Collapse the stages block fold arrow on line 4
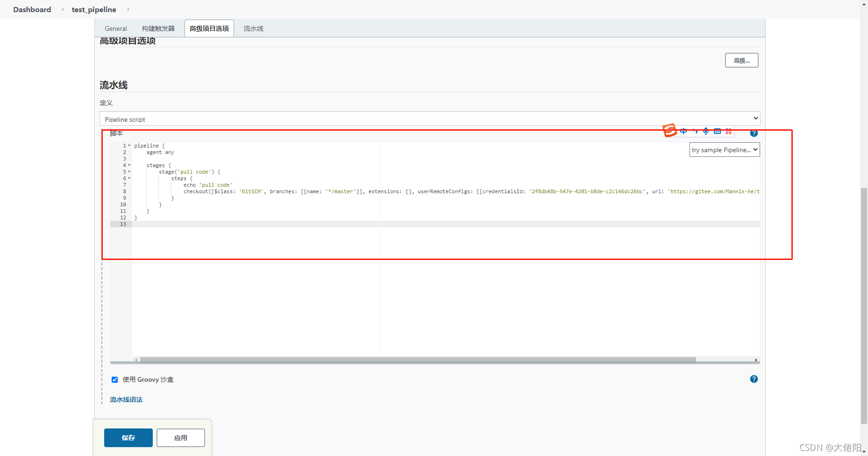This screenshot has height=456, width=868. pos(129,165)
